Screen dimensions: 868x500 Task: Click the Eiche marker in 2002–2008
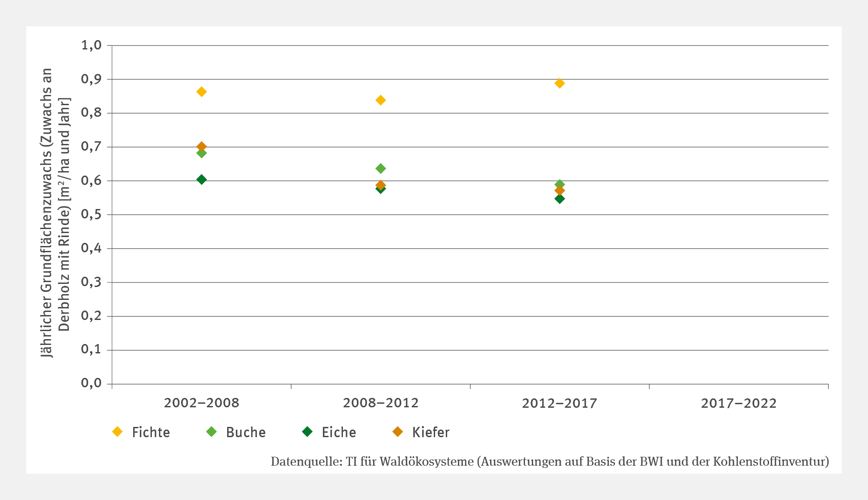pos(201,180)
